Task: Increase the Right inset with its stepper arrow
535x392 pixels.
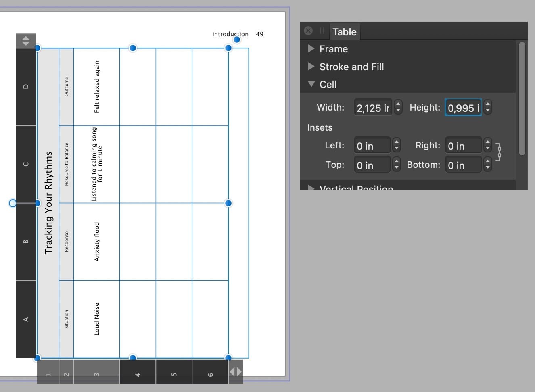Action: pos(487,142)
